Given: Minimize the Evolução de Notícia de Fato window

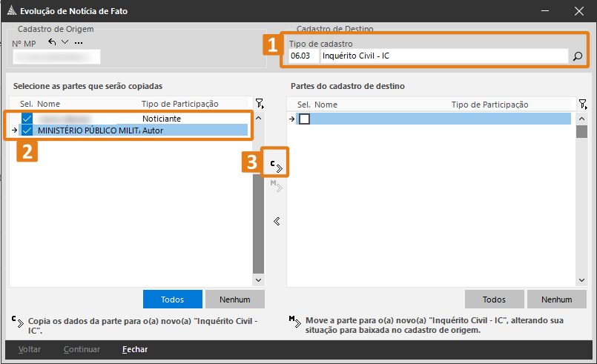Looking at the screenshot, I should 545,11.
